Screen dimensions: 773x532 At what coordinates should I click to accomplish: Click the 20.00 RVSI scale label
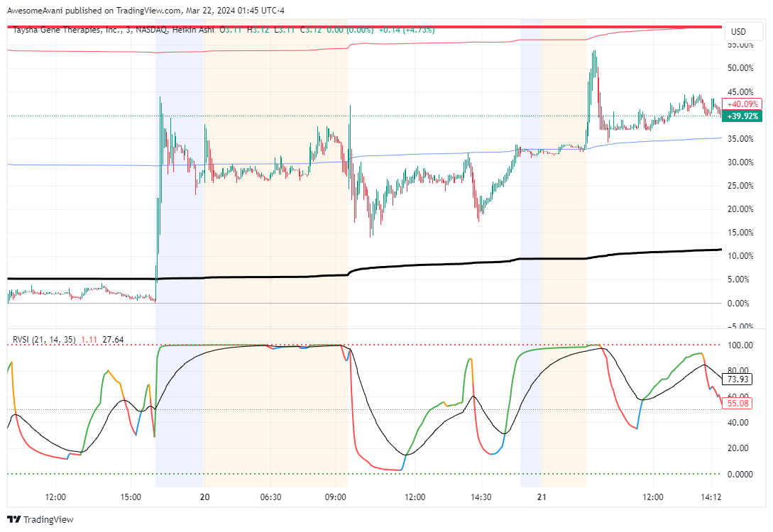[738, 448]
